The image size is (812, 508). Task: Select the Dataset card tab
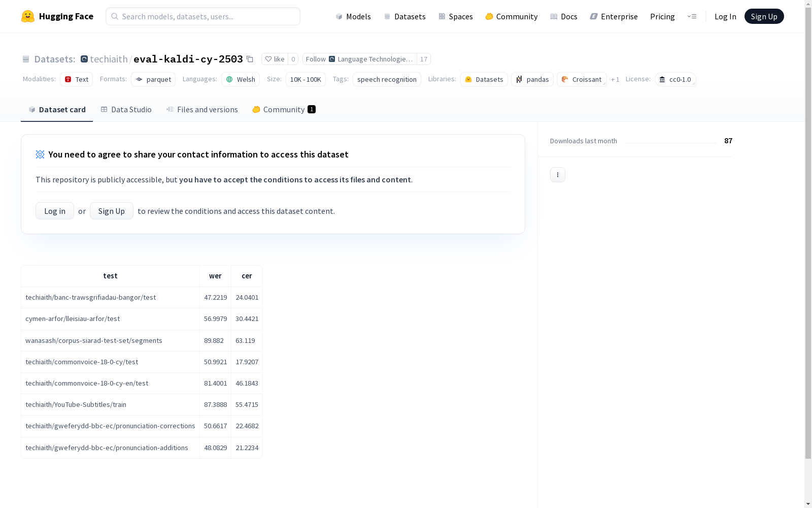pos(57,109)
